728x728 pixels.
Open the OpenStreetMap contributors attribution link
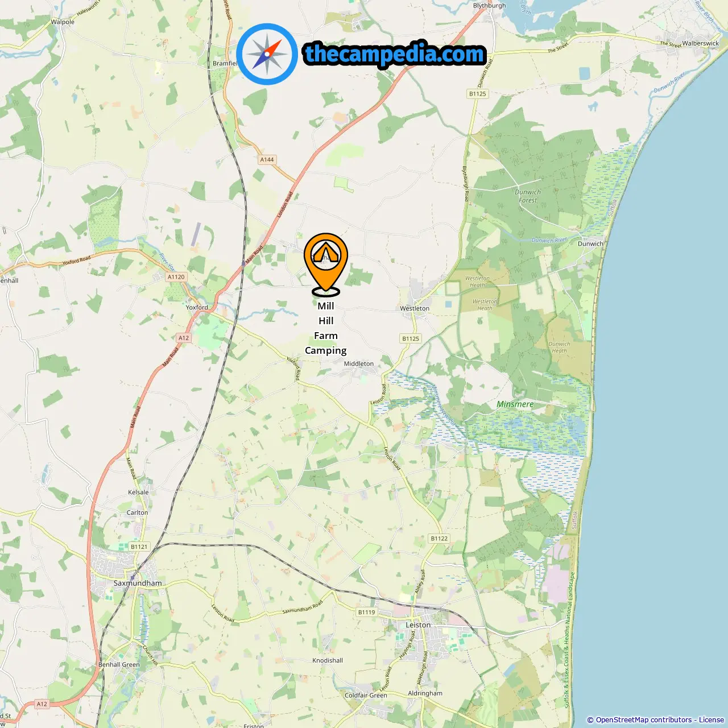pos(644,720)
